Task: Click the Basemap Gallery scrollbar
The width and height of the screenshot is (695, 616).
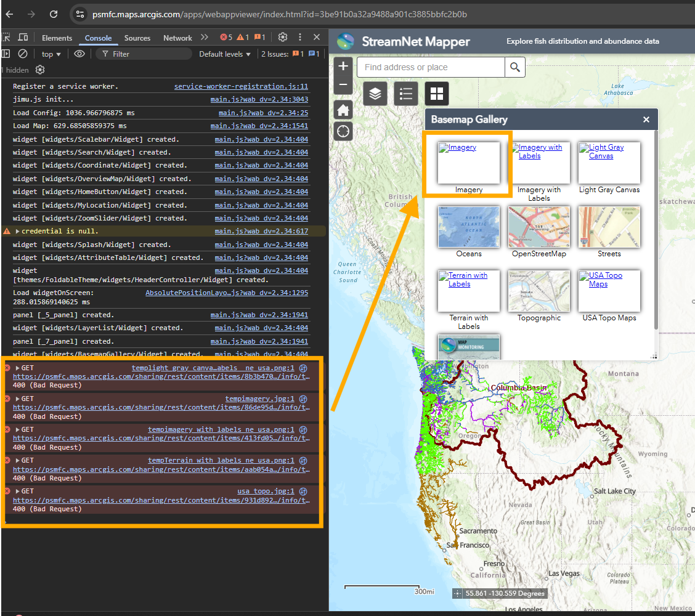Action: coord(656,230)
